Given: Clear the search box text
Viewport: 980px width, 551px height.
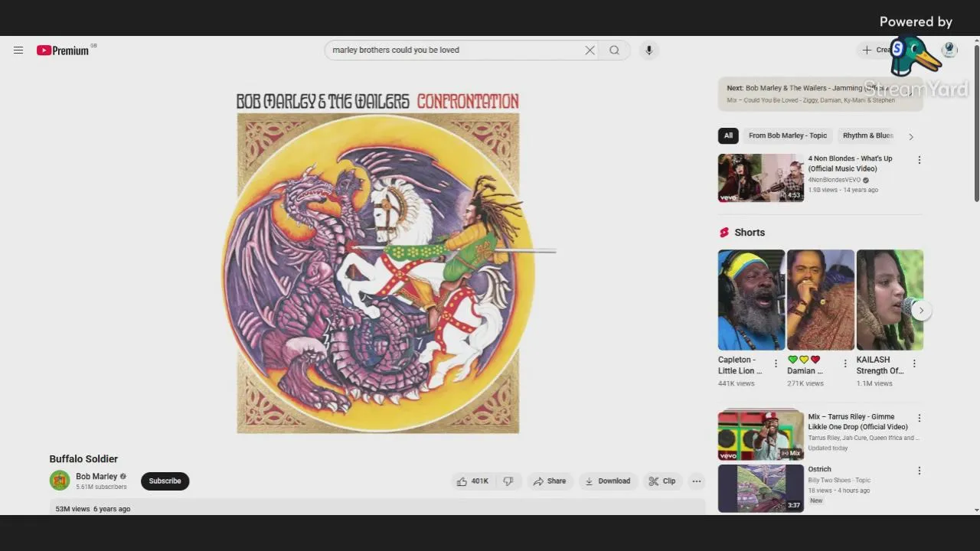Looking at the screenshot, I should [x=590, y=51].
